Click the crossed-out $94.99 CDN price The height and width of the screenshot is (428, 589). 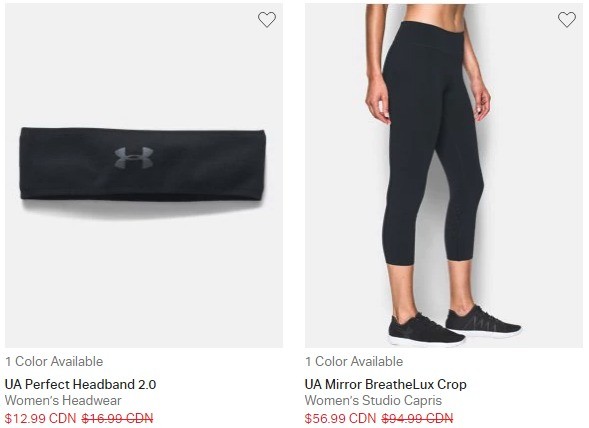tap(417, 418)
